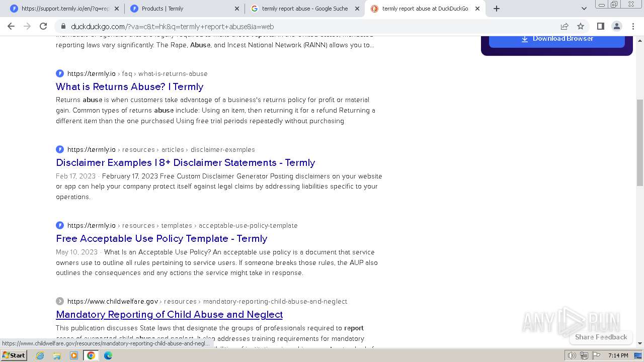Select the DuckDuckGo search results tab
Viewport: 644px width, 362px height.
[x=426, y=9]
